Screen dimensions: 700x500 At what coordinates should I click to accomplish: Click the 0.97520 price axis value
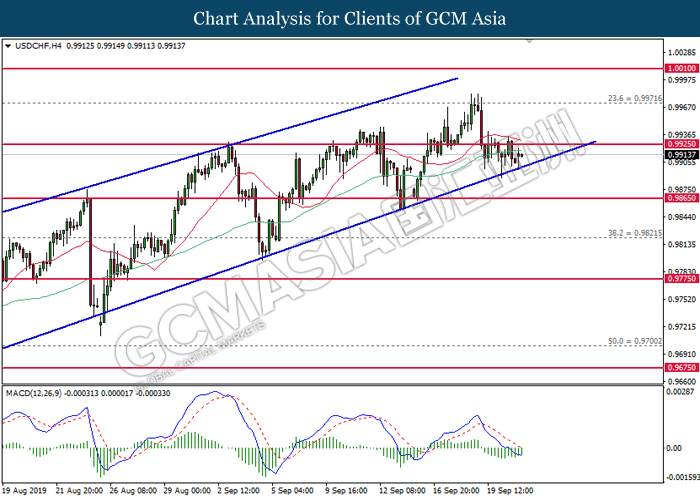click(x=682, y=299)
